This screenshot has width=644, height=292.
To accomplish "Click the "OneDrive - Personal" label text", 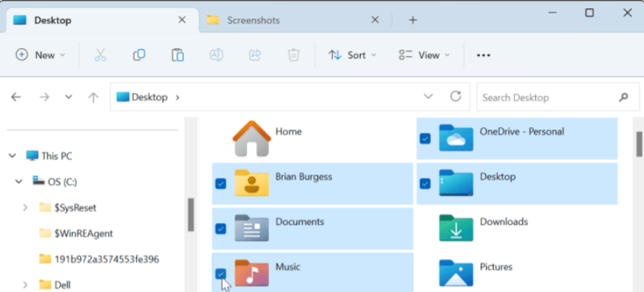I will point(522,132).
